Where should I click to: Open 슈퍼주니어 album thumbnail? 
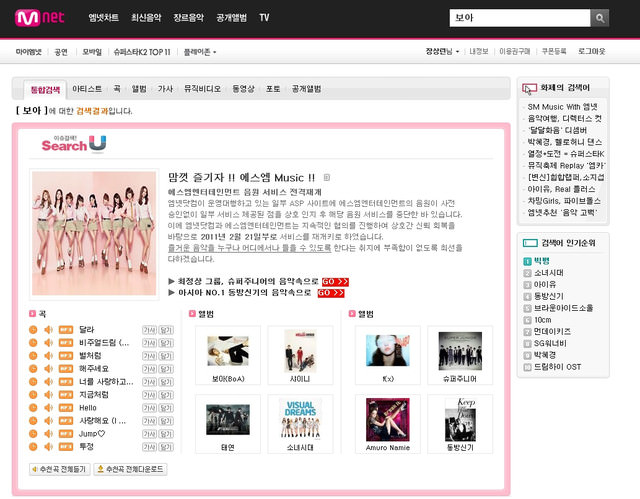pyautogui.click(x=460, y=351)
